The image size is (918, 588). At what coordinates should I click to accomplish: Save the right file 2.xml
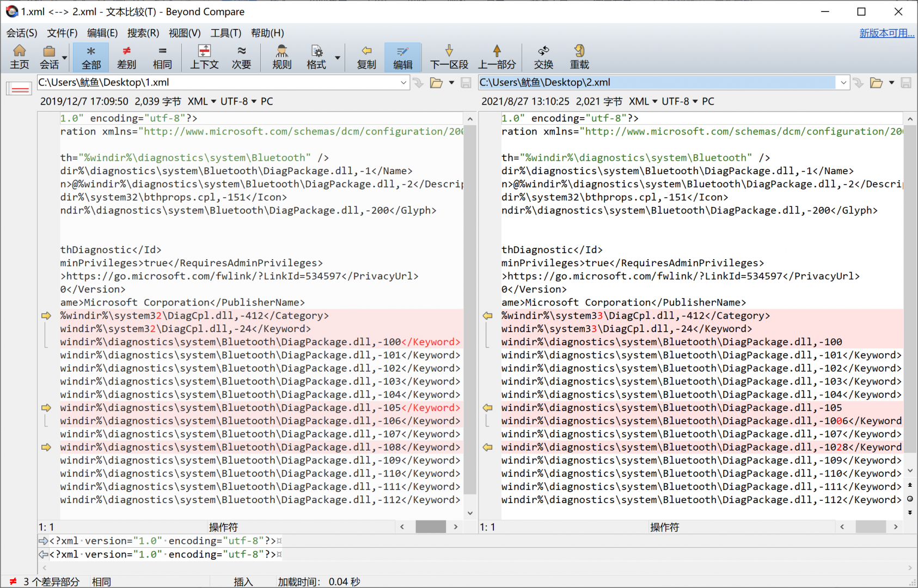pyautogui.click(x=906, y=83)
